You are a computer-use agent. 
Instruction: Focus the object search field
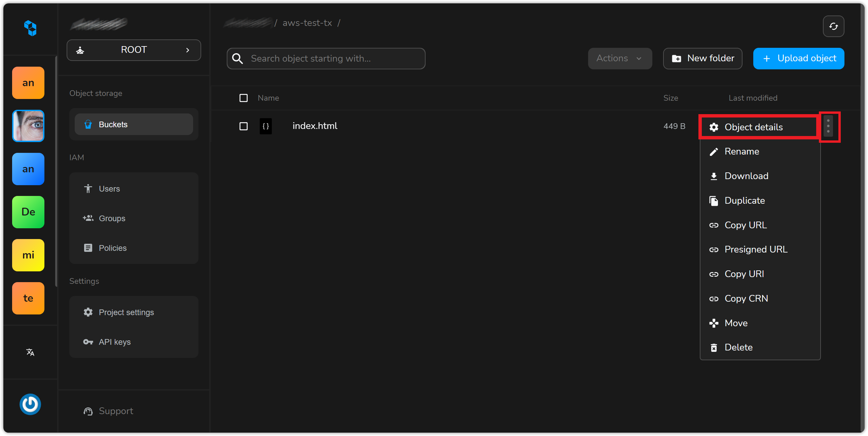coord(326,58)
